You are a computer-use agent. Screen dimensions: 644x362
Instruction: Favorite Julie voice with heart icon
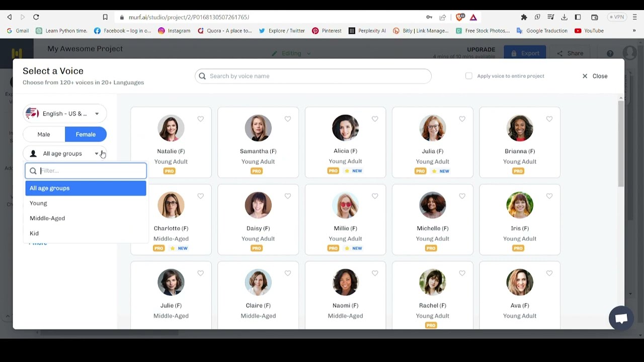coord(201,274)
